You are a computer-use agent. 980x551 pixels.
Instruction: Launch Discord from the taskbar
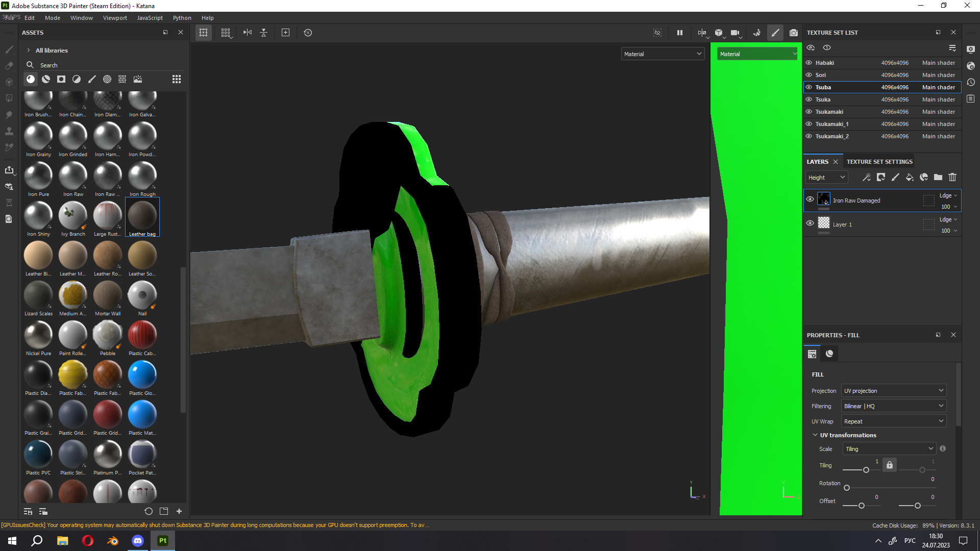click(x=137, y=540)
